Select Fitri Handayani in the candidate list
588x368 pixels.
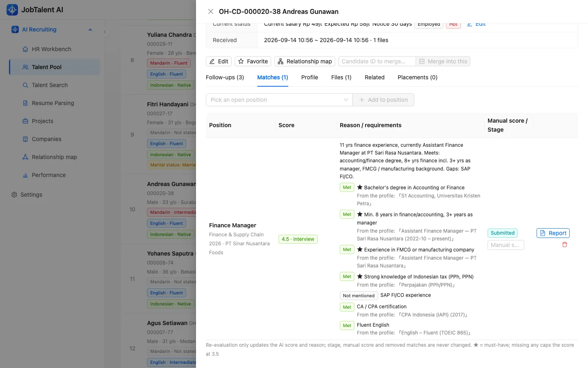[168, 104]
